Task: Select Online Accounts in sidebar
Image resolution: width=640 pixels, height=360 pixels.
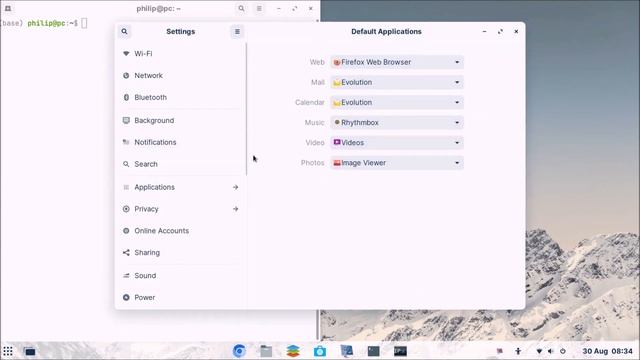Action: (180, 231)
